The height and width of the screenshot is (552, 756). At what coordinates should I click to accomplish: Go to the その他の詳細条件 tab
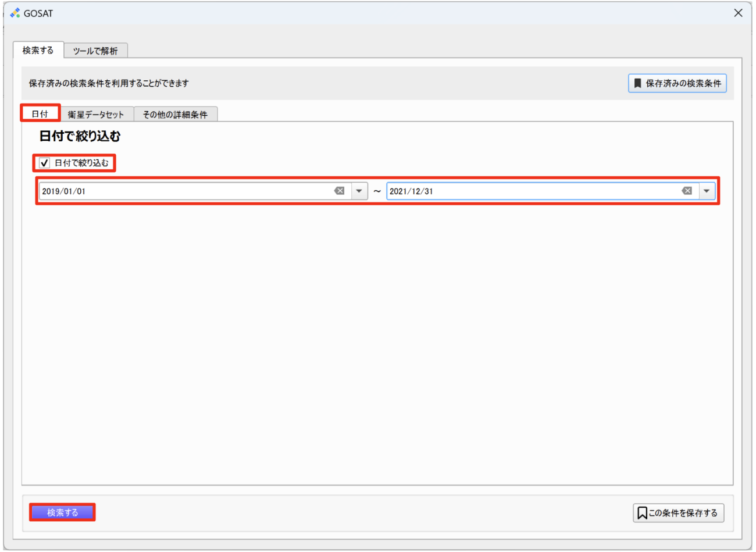[175, 115]
